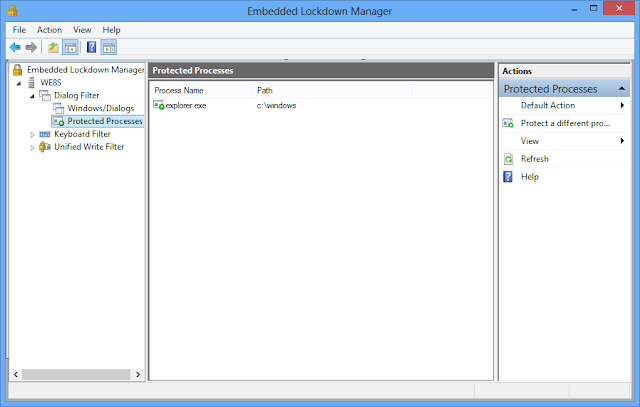
Task: Close the Embedded Lockdown Manager window
Action: click(x=619, y=8)
